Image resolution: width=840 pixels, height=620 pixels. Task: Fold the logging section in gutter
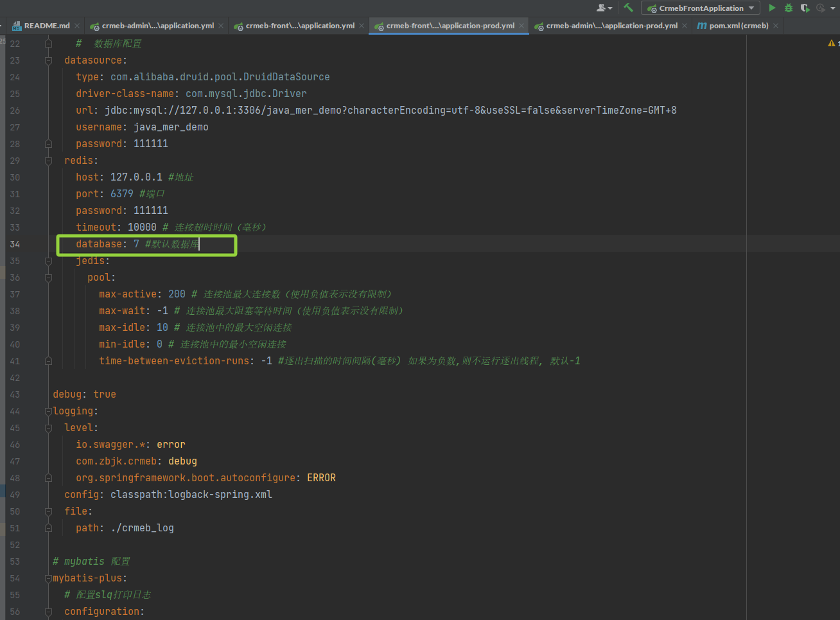click(48, 411)
